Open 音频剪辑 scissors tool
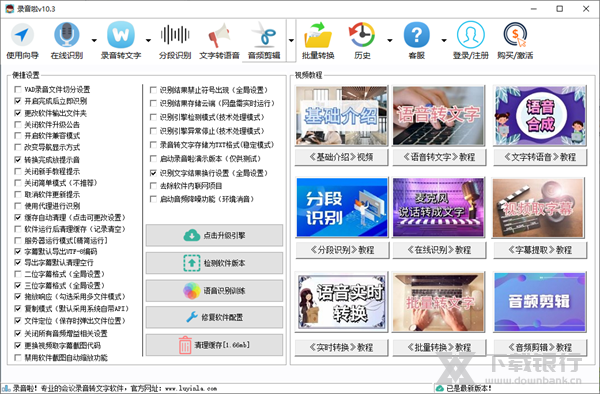 click(x=264, y=41)
